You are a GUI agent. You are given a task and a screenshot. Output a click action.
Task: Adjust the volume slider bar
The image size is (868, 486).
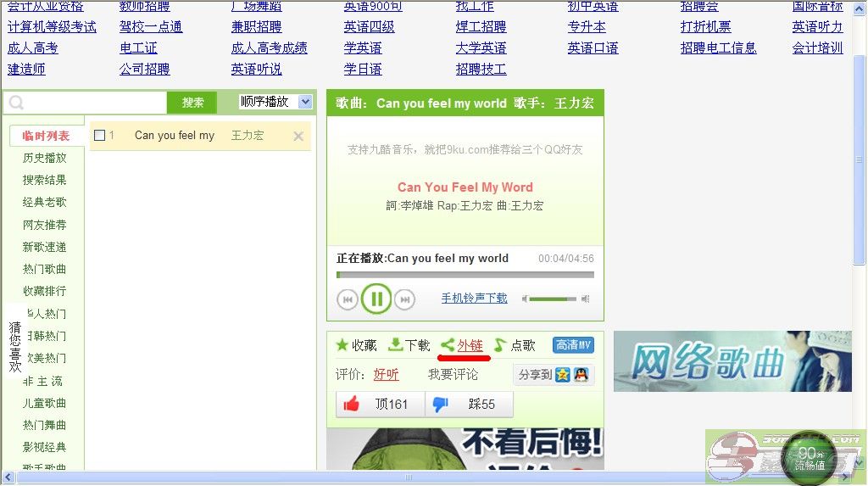pyautogui.click(x=554, y=299)
